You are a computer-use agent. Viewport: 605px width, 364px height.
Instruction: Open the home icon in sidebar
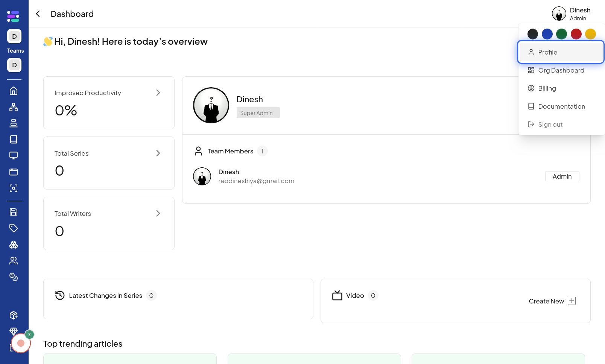14,91
